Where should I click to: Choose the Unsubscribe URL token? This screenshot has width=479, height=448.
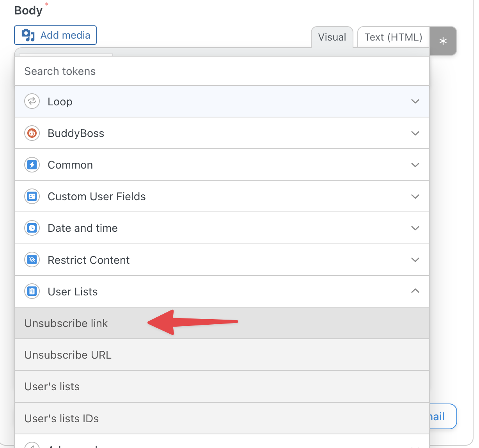pyautogui.click(x=68, y=355)
